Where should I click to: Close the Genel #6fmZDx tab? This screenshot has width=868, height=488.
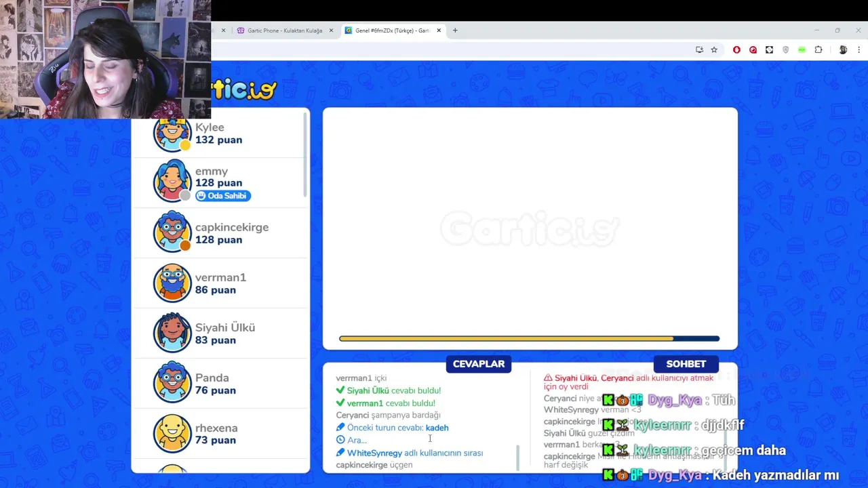439,30
